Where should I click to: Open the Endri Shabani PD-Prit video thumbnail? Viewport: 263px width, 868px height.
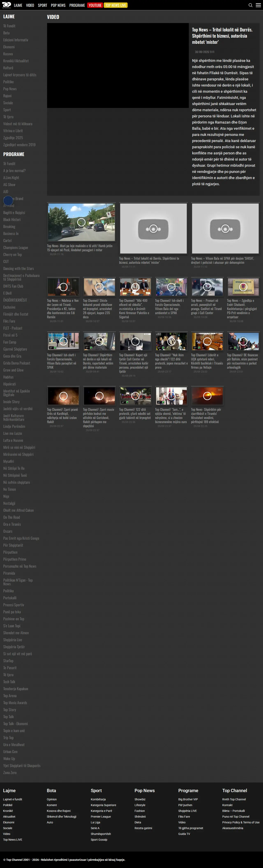tap(243, 287)
